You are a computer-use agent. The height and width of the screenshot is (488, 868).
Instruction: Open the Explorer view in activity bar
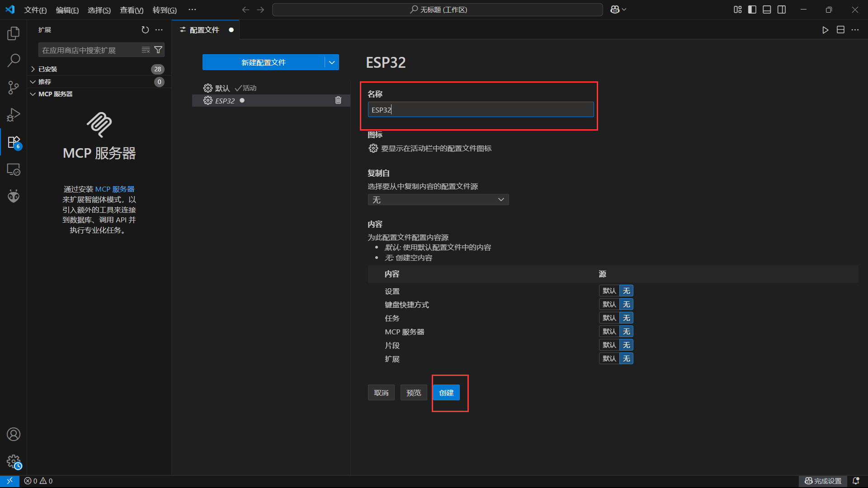coord(14,33)
